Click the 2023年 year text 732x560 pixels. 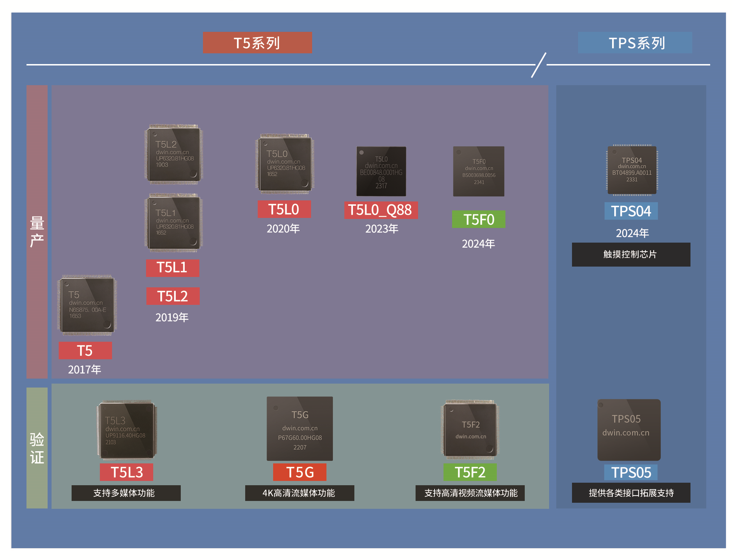(x=382, y=229)
